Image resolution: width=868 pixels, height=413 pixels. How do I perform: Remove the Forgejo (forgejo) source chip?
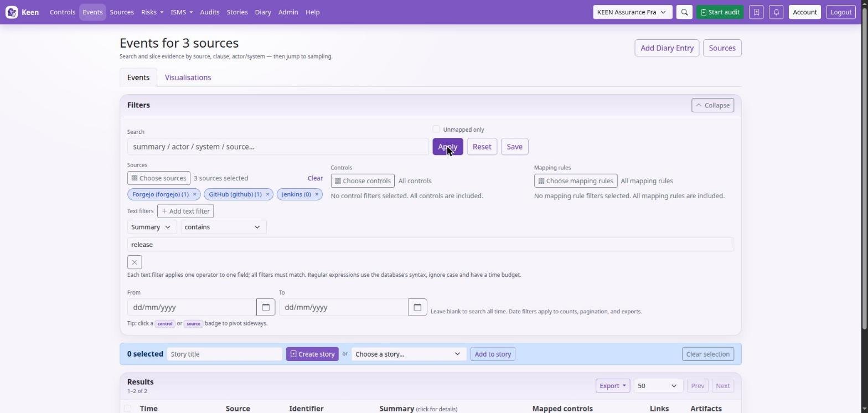[x=194, y=194]
